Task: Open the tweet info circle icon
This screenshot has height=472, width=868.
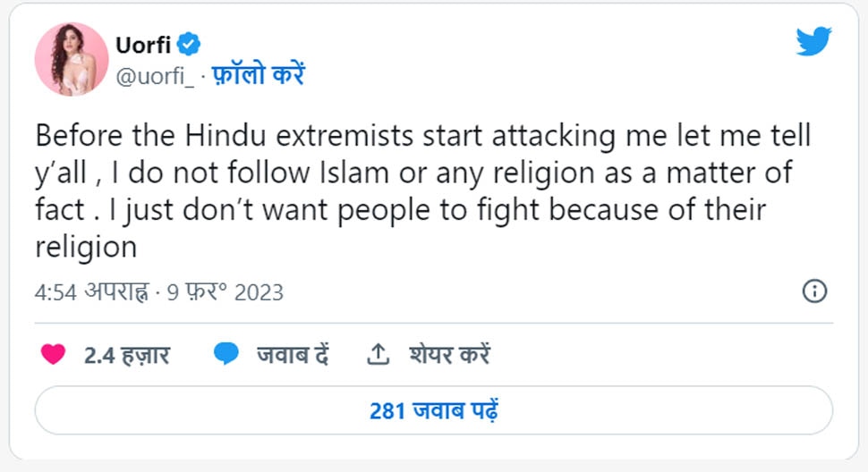Action: click(814, 291)
